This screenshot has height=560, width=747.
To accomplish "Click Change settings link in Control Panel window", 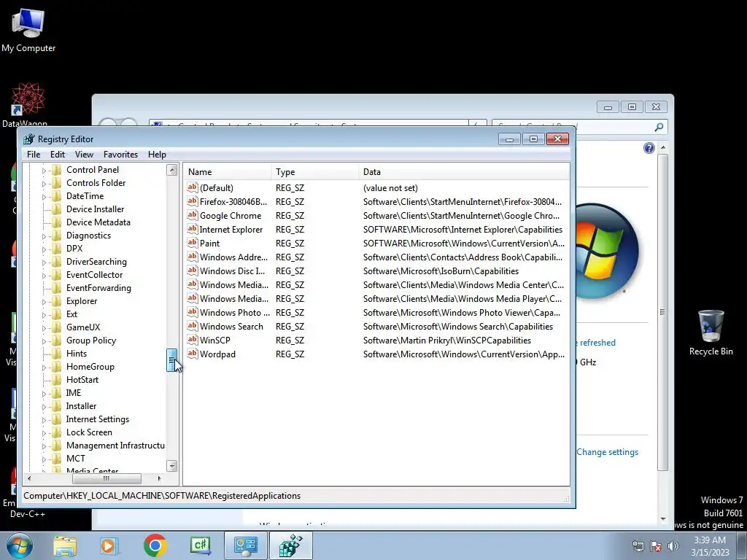I will (608, 452).
